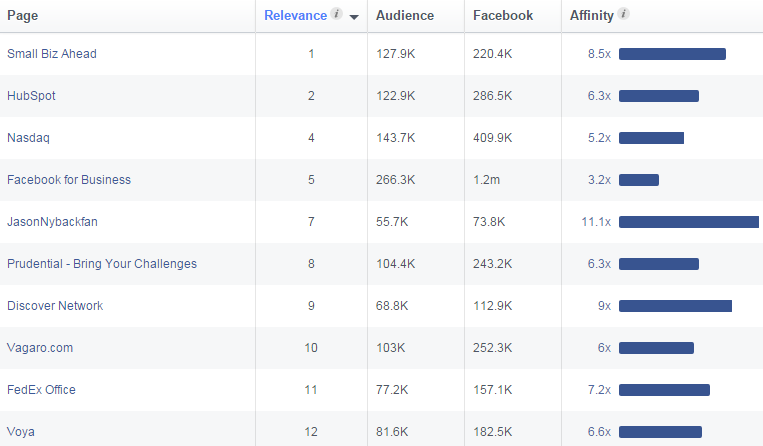Select the 3.2x affinity value
This screenshot has height=446, width=763.
click(x=599, y=180)
